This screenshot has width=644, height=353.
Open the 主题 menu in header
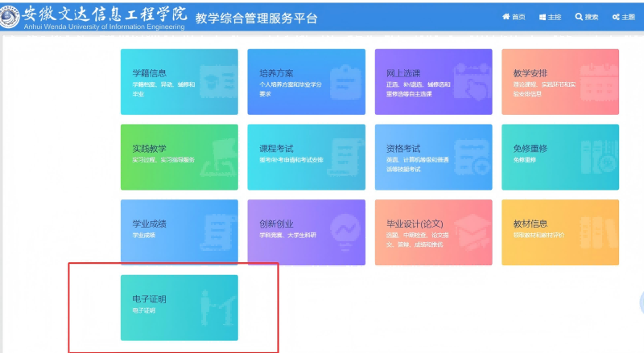click(623, 17)
